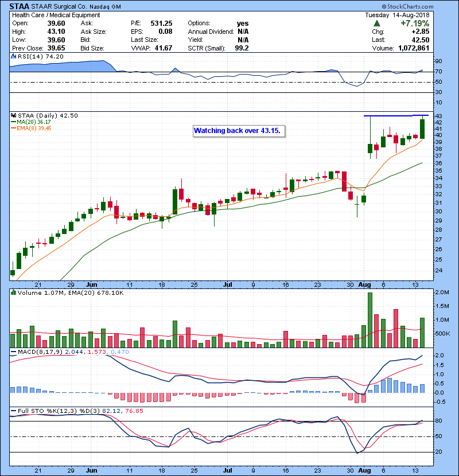This screenshot has height=476, width=459.
Task: Click the Bid Size label
Action: (x=92, y=48)
